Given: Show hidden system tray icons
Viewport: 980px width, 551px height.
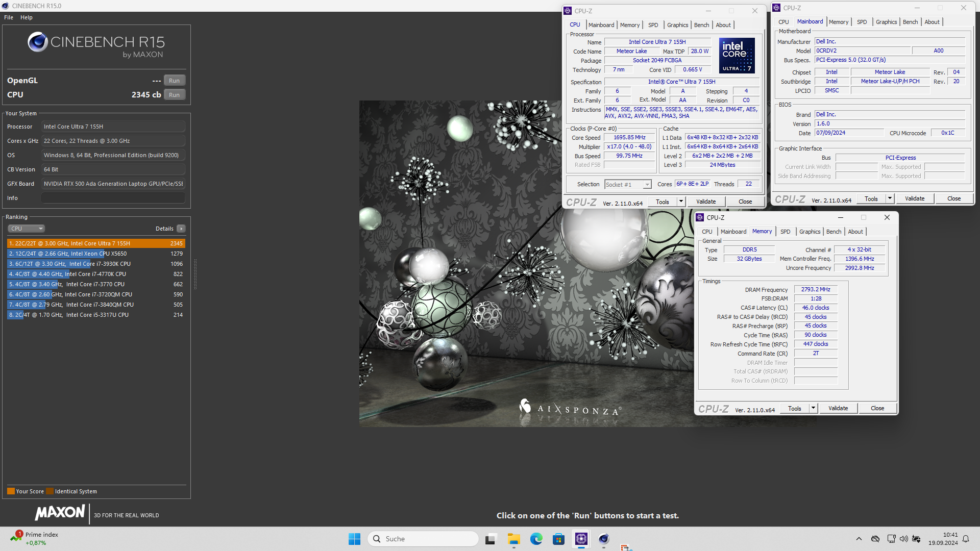Looking at the screenshot, I should tap(859, 539).
